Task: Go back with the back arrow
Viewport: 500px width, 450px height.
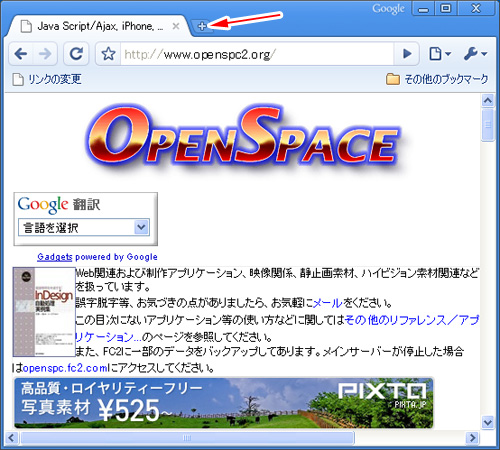Action: coord(21,54)
